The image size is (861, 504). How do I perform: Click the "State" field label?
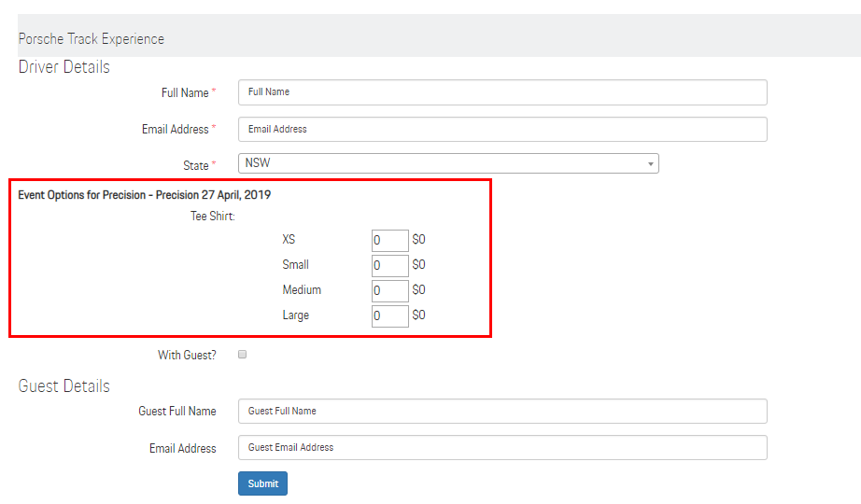click(x=195, y=165)
